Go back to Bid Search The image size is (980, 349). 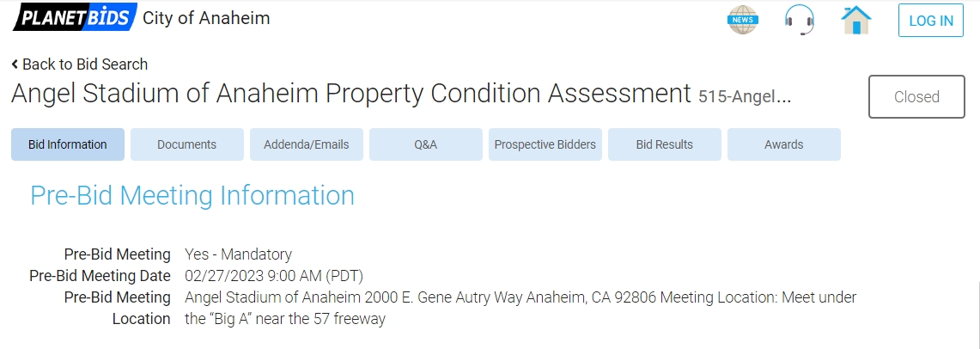coord(79,64)
